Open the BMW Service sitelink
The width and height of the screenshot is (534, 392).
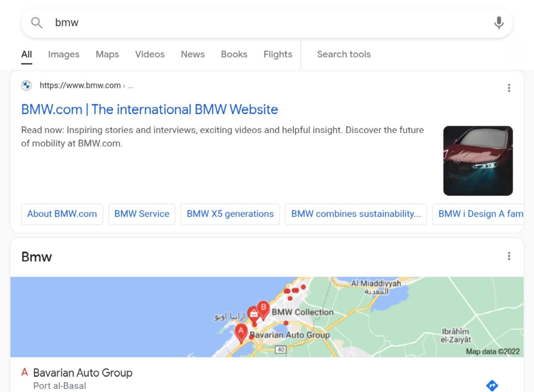tap(142, 214)
